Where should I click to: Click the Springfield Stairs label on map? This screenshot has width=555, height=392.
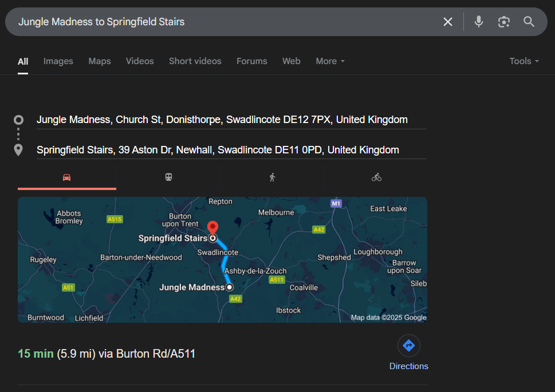(x=173, y=238)
